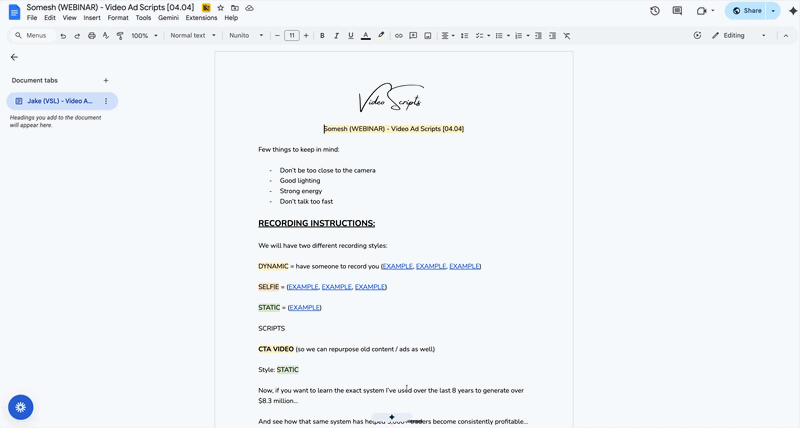Screen dimensions: 800x428
Task: Decrease the font size
Action: coord(277,36)
